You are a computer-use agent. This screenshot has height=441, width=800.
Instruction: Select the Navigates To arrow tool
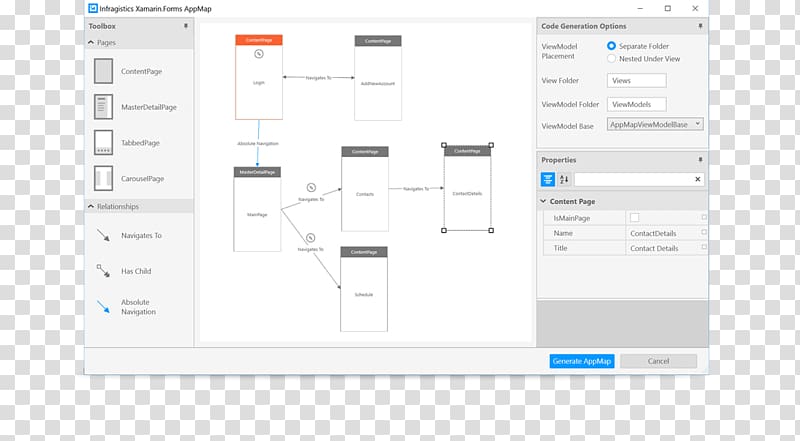click(103, 236)
